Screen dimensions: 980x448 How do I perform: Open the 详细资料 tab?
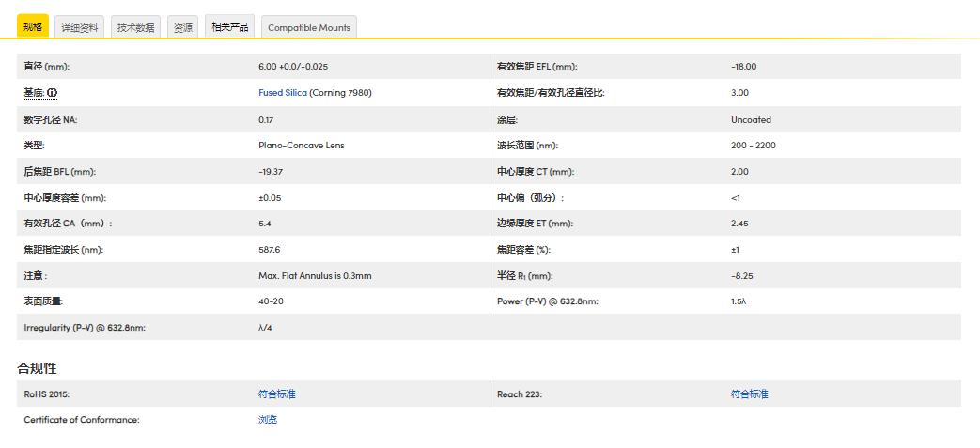pos(80,27)
